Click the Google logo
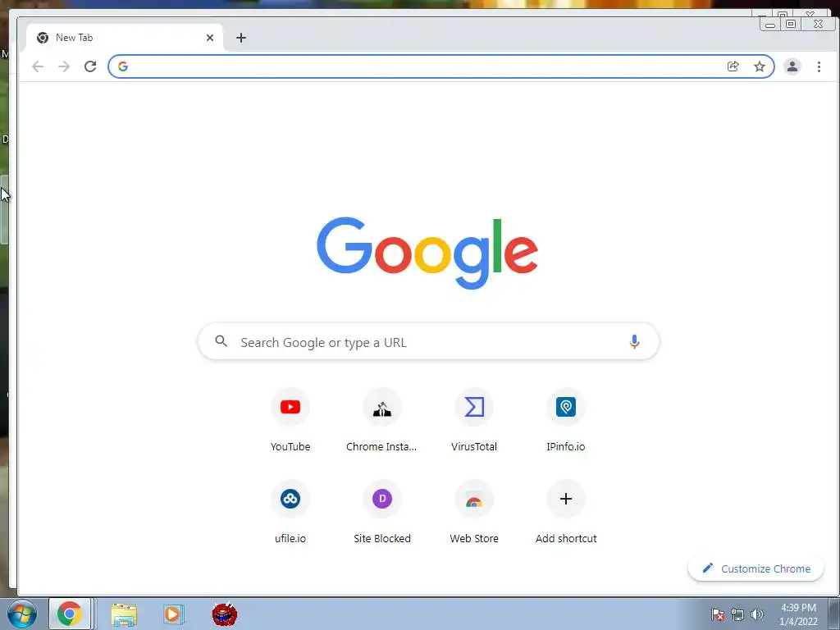The width and height of the screenshot is (840, 630). (427, 253)
